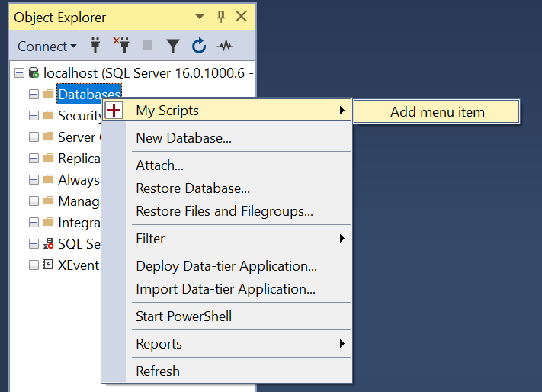Click the Stop square icon in toolbar
The height and width of the screenshot is (392, 542).
147,45
